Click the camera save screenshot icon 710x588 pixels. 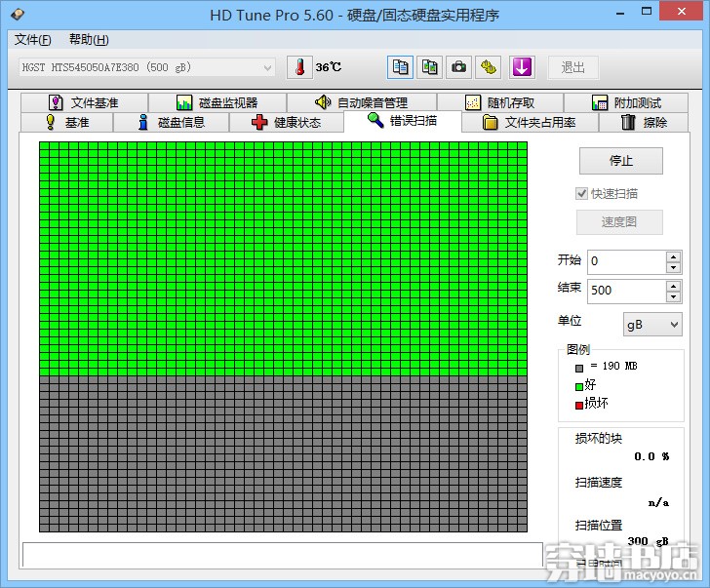459,67
